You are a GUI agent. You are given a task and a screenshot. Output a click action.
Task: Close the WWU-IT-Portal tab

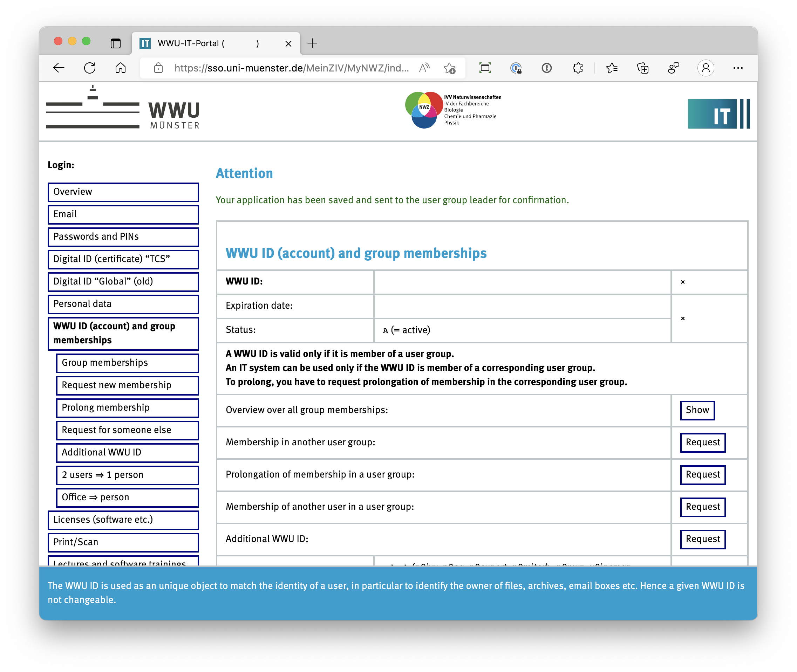click(288, 43)
